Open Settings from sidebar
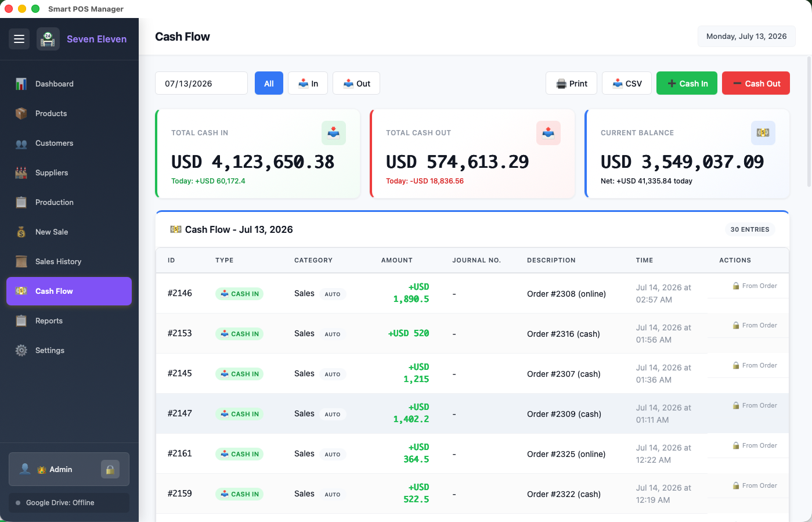This screenshot has width=812, height=522. (69, 350)
